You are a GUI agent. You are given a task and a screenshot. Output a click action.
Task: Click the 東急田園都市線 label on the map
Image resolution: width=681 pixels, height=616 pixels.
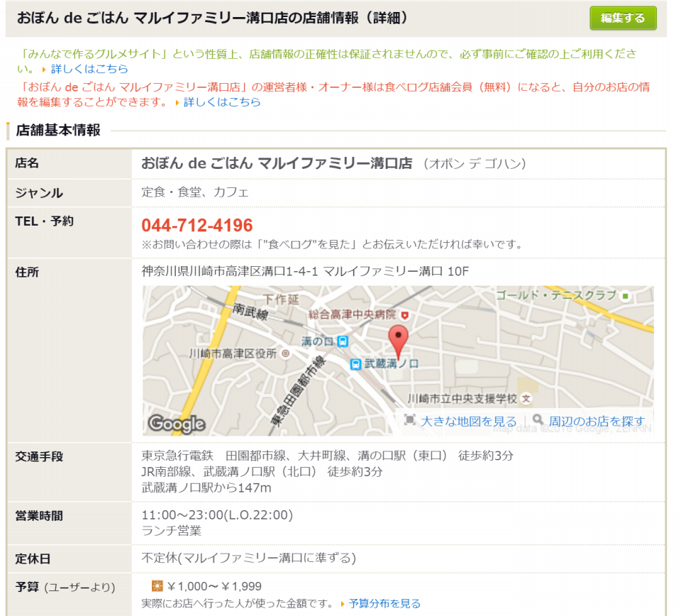297,390
